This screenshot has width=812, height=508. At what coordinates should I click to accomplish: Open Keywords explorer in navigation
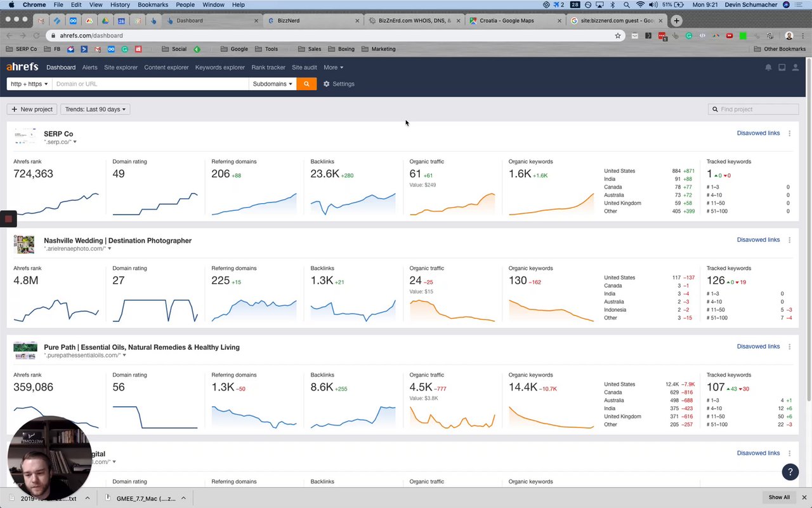[x=220, y=67]
